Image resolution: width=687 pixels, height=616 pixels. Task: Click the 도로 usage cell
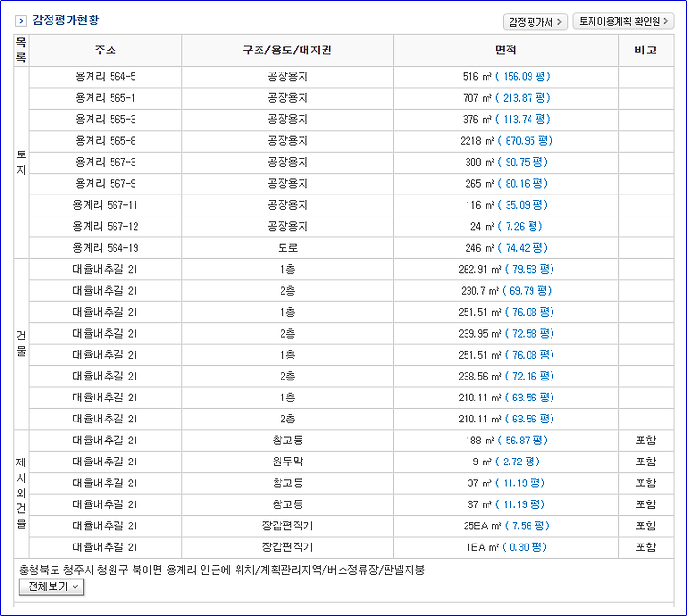pyautogui.click(x=287, y=248)
